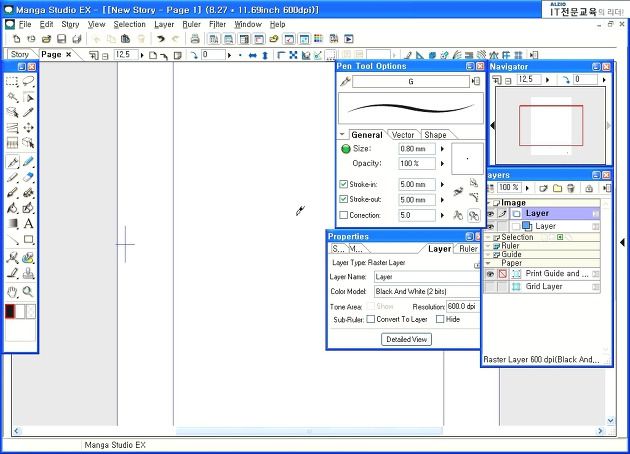Open the Correction value arrow
The image size is (630, 454).
(x=442, y=215)
